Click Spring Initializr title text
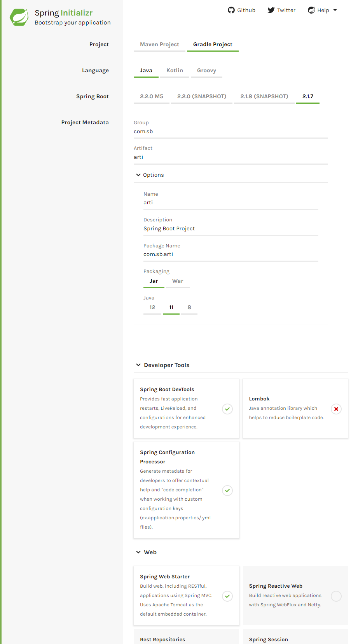 pos(64,13)
